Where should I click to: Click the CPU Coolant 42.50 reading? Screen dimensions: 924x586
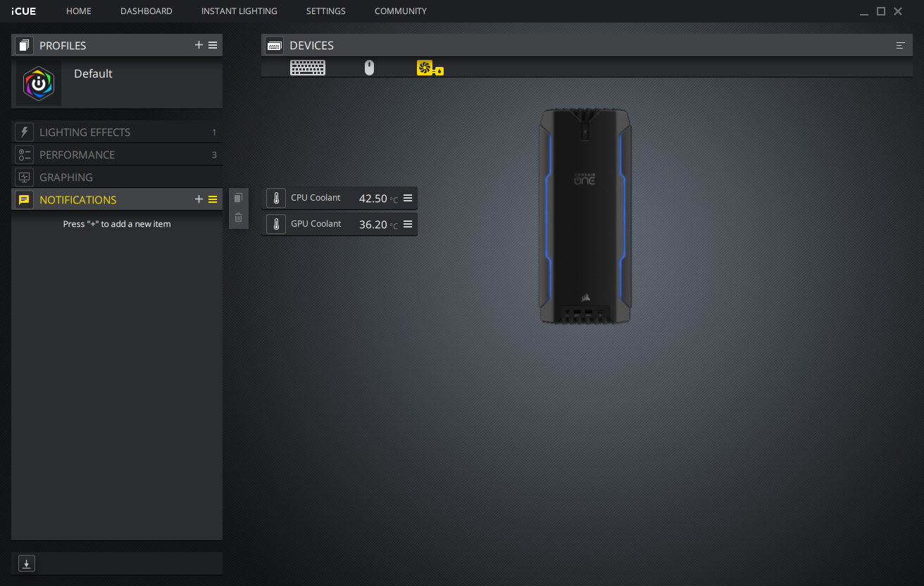pyautogui.click(x=373, y=199)
